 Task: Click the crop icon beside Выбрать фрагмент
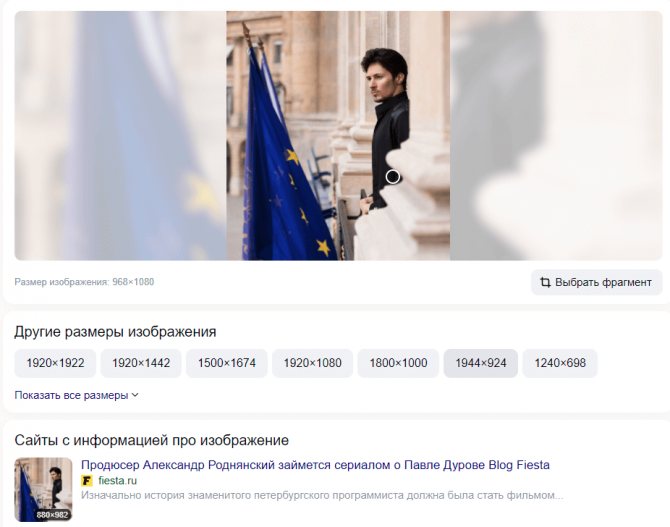click(545, 282)
